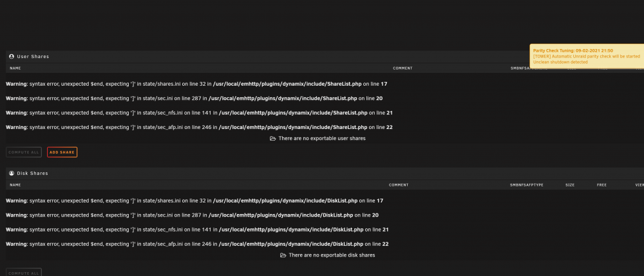Click the Comment column header in User Shares
Image resolution: width=644 pixels, height=276 pixels.
pos(402,68)
